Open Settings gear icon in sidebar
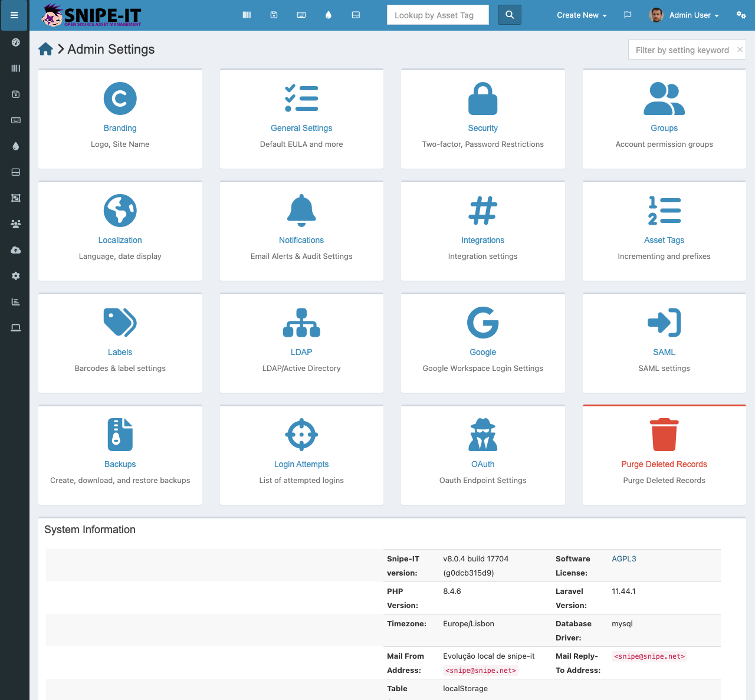The width and height of the screenshot is (755, 700). coord(16,276)
